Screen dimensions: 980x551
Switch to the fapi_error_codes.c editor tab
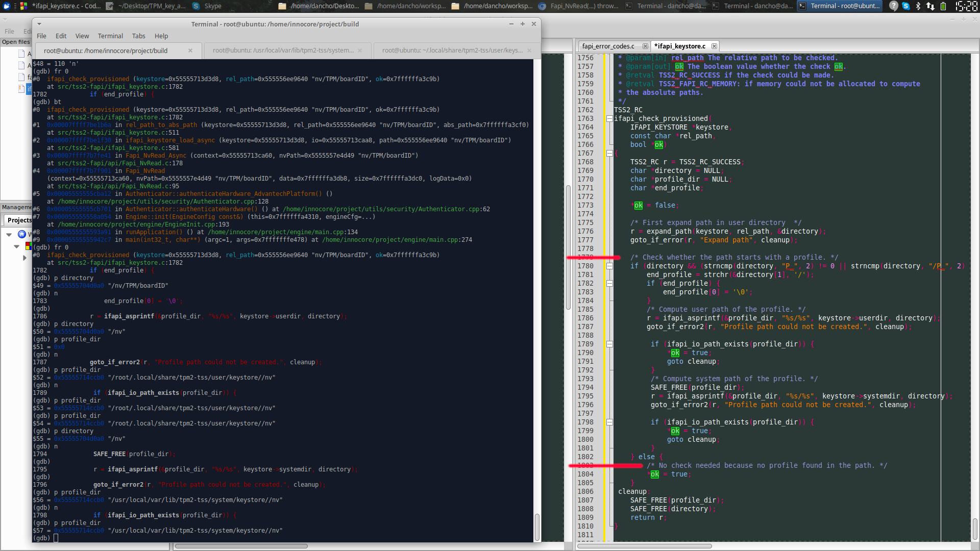pos(609,46)
